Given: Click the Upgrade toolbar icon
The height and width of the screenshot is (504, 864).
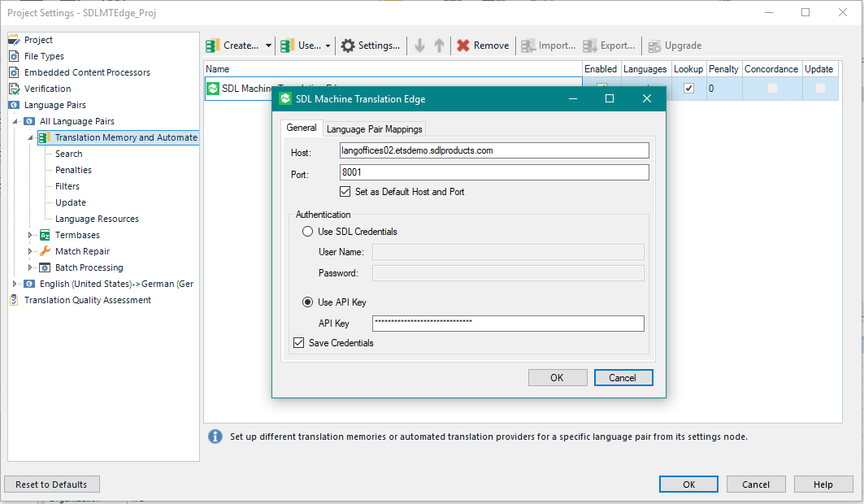Looking at the screenshot, I should (x=654, y=46).
